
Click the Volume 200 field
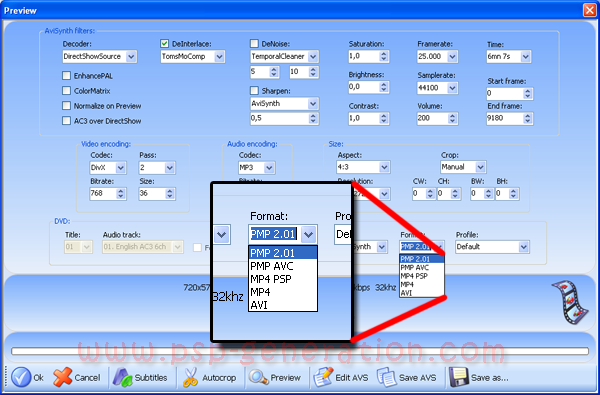[x=433, y=119]
